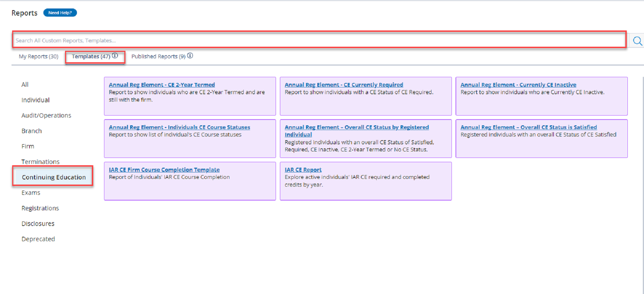View the Deprecated templates category
644x294 pixels.
[38, 239]
